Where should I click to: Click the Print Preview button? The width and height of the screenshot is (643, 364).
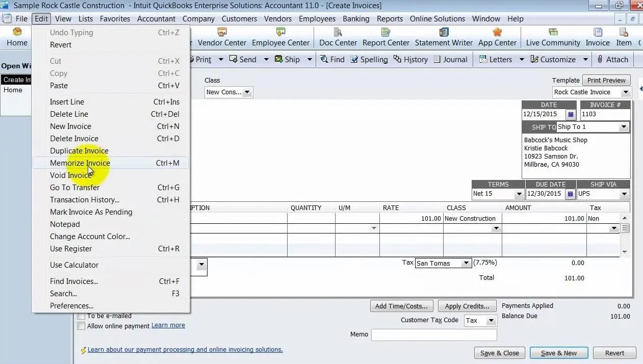606,81
